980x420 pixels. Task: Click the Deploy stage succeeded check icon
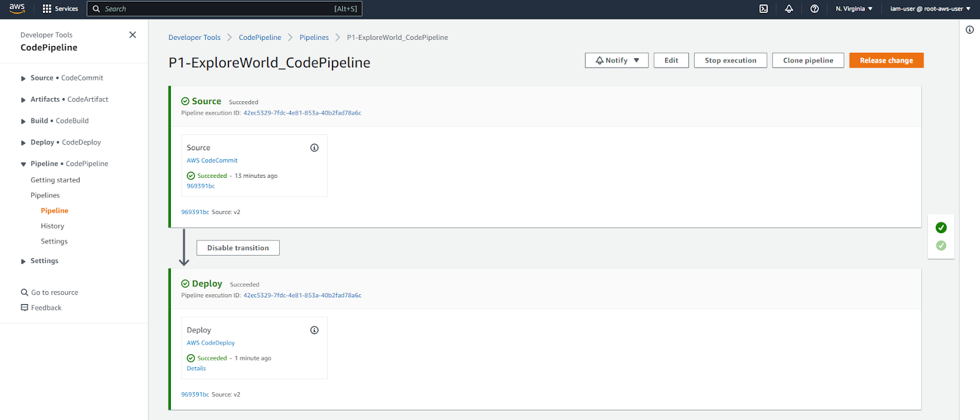pyautogui.click(x=185, y=284)
